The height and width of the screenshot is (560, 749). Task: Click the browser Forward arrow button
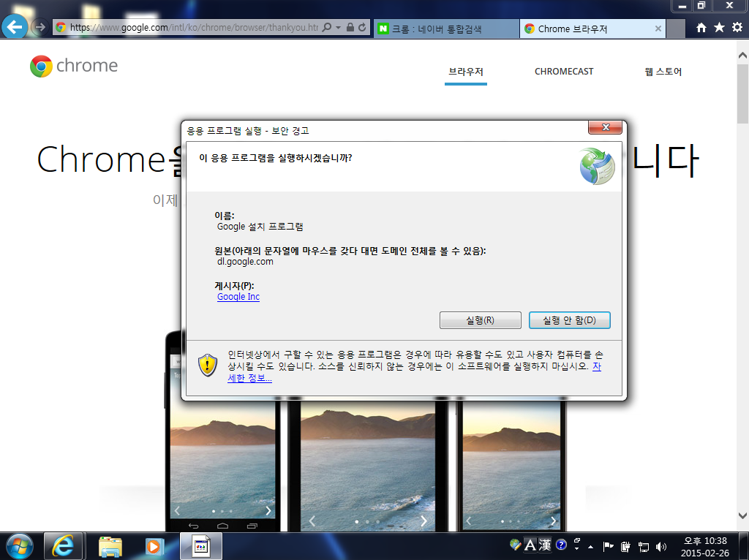pyautogui.click(x=41, y=27)
